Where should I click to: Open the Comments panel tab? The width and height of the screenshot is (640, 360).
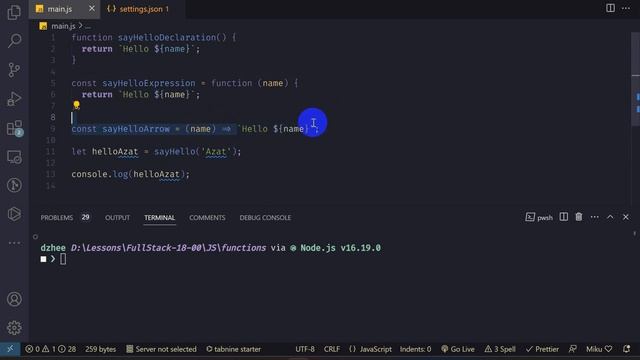[207, 218]
